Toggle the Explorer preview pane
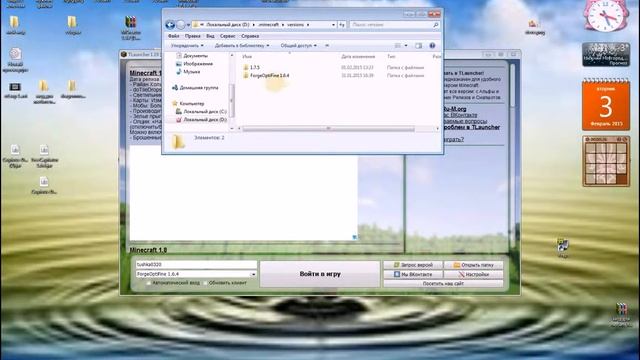 click(418, 46)
